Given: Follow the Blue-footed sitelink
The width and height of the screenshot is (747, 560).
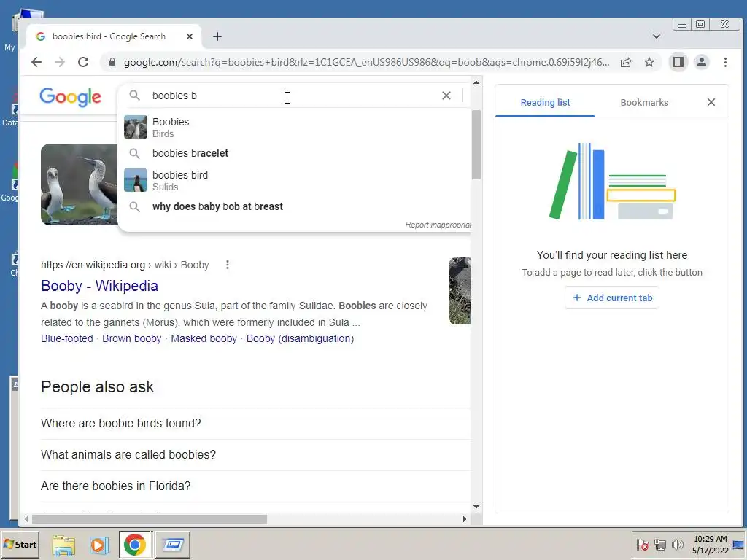Looking at the screenshot, I should coord(67,338).
